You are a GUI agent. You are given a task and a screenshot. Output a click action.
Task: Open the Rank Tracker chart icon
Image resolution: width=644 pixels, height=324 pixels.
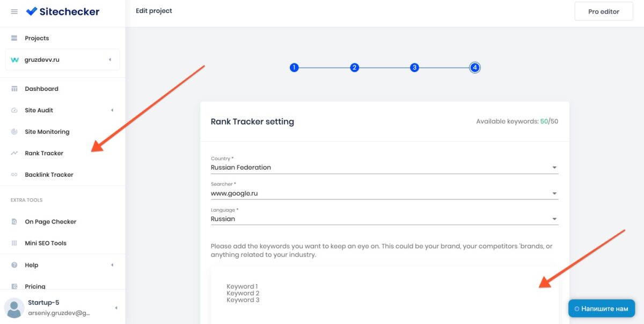[x=14, y=153]
